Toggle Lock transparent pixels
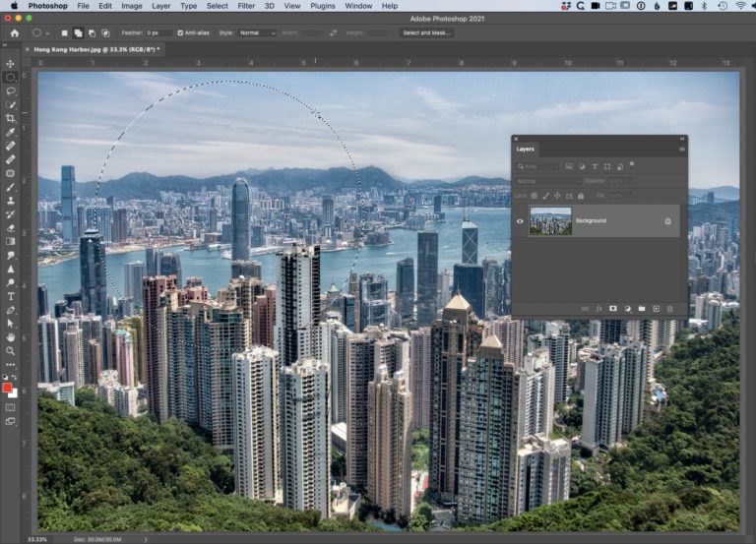This screenshot has width=756, height=544. point(534,196)
